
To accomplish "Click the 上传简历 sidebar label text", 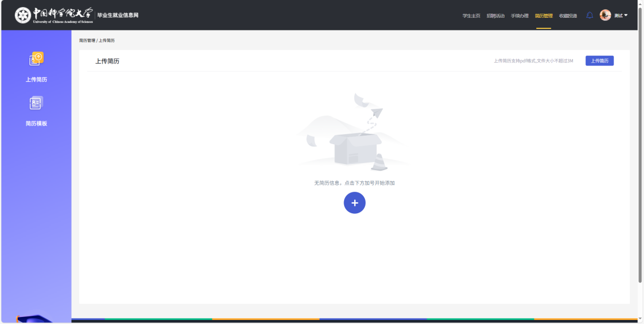I will (36, 80).
